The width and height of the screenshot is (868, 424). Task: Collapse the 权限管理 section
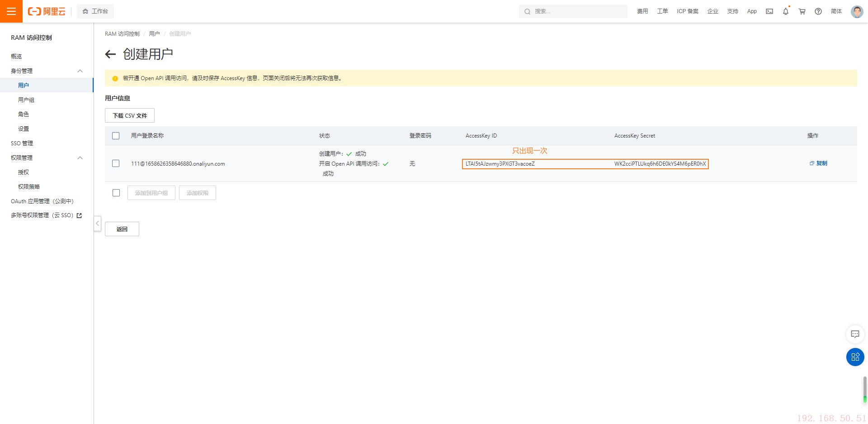tap(80, 157)
